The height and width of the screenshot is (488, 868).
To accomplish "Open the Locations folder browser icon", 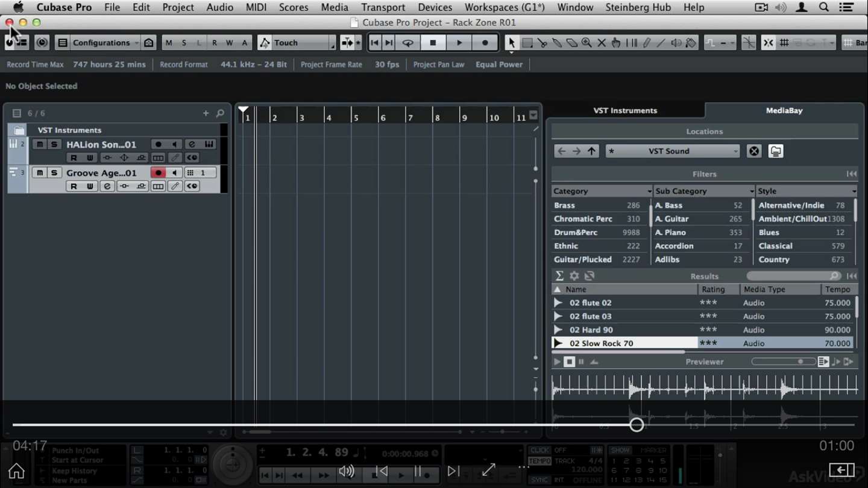I will [776, 151].
